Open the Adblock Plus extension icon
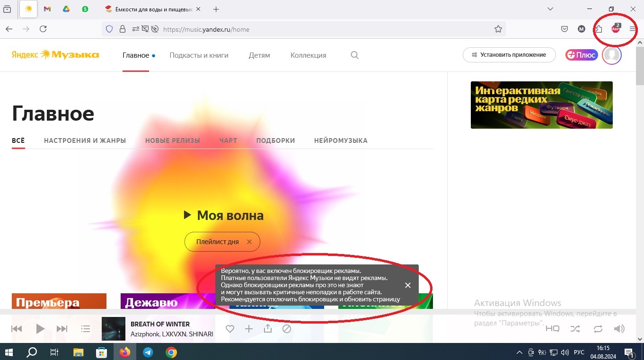 pyautogui.click(x=616, y=29)
